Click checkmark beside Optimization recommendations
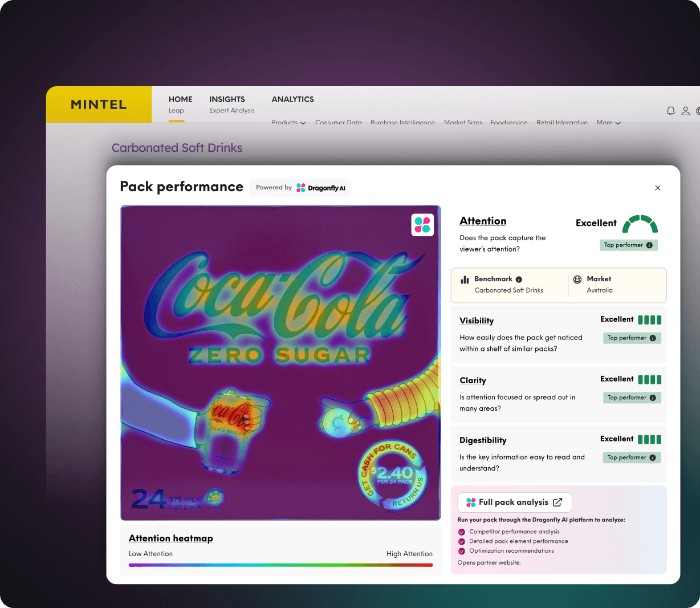Screen dimensions: 700x608 point(462,551)
